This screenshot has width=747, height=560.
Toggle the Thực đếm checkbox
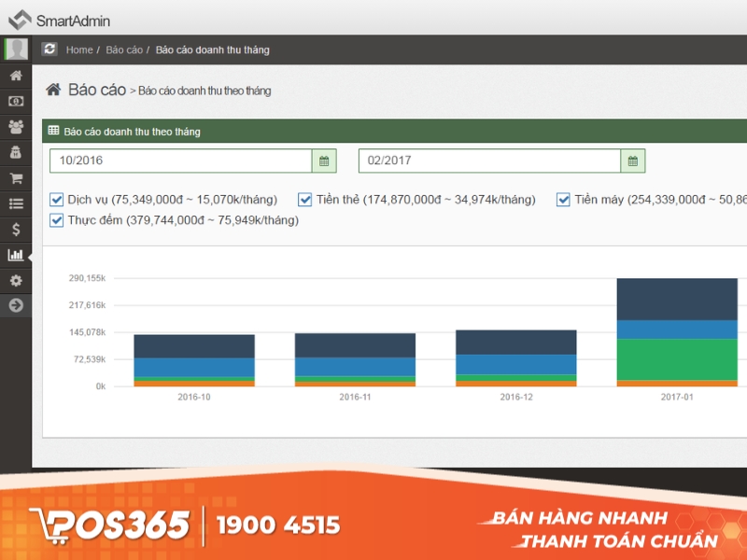[56, 221]
